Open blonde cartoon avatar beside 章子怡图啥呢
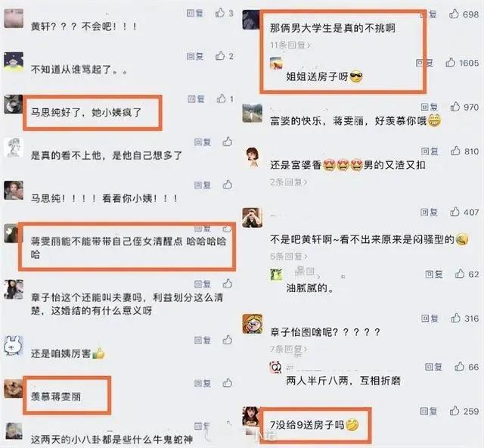Image resolution: width=484 pixels, height=448 pixels. coord(252,324)
